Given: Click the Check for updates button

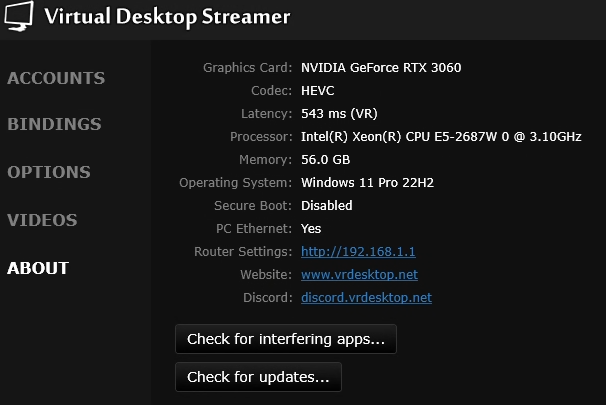Looking at the screenshot, I should [x=258, y=377].
